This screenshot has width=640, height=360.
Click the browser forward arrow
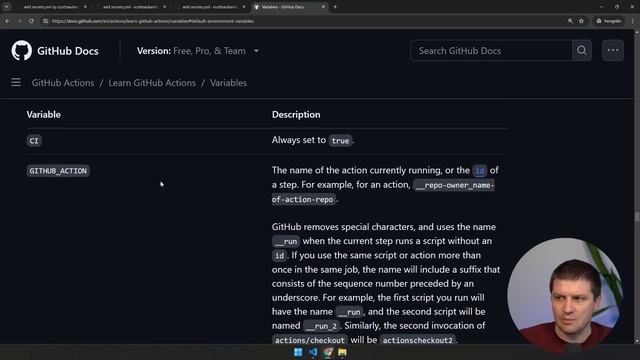click(19, 21)
